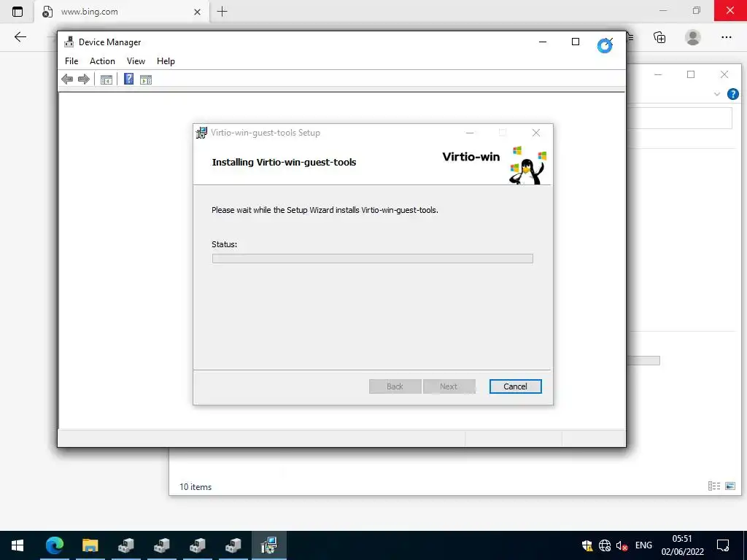Viewport: 747px width, 560px height.
Task: Open the Windows Start menu
Action: pyautogui.click(x=18, y=545)
